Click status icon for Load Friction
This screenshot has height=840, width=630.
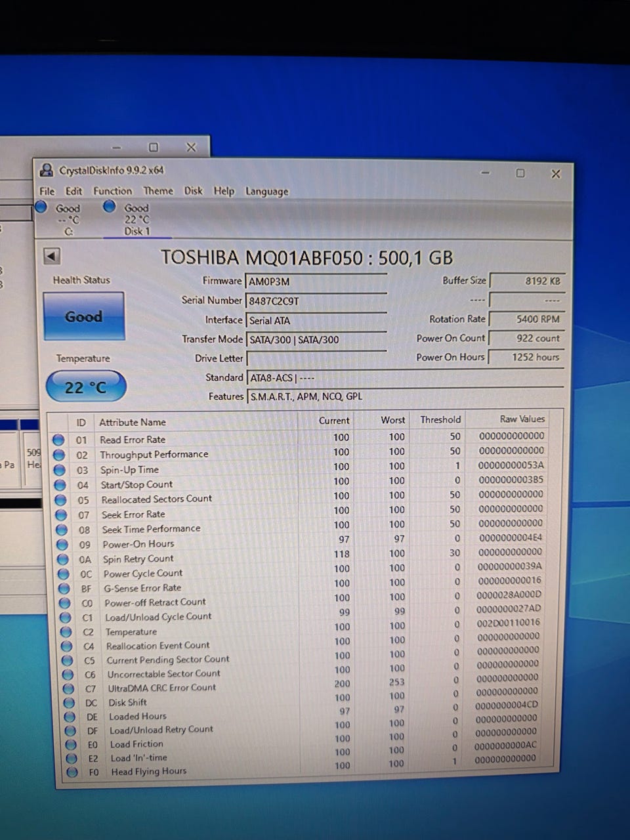pos(71,745)
